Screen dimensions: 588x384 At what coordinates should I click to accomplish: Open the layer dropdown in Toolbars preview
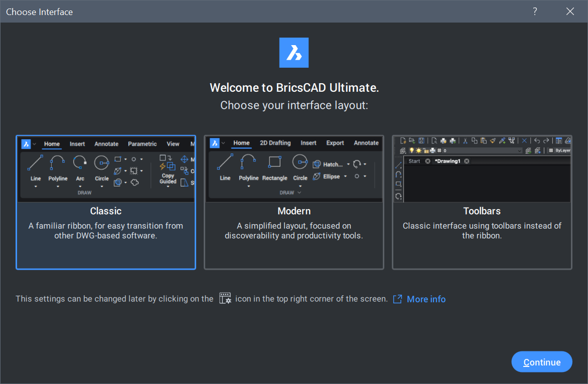pos(520,150)
